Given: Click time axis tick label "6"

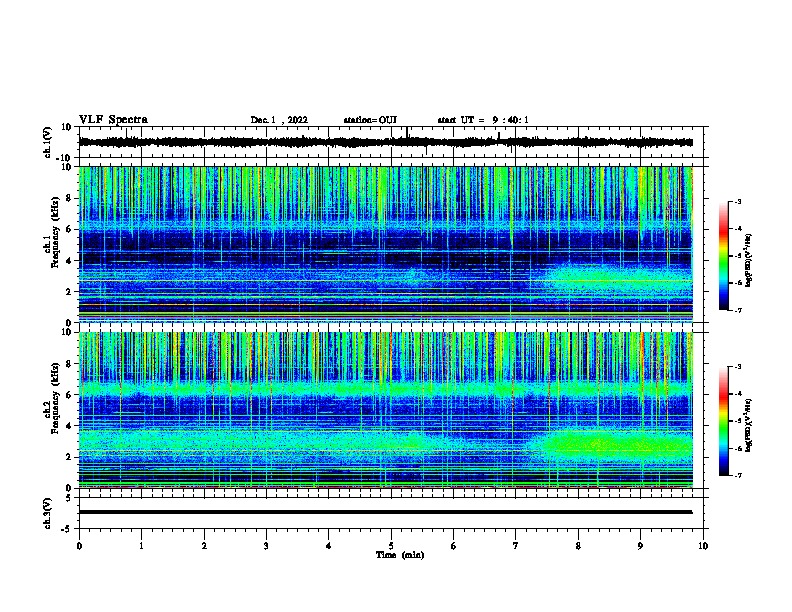Looking at the screenshot, I should coord(454,546).
